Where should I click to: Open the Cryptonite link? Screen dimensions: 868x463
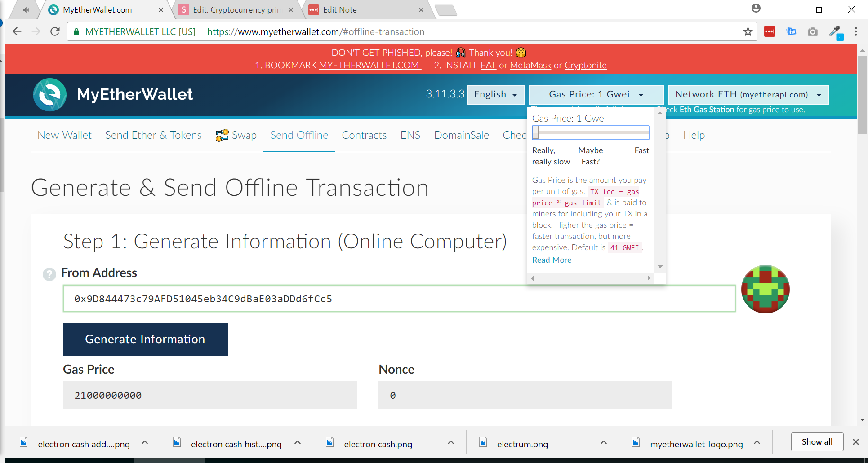tap(585, 65)
